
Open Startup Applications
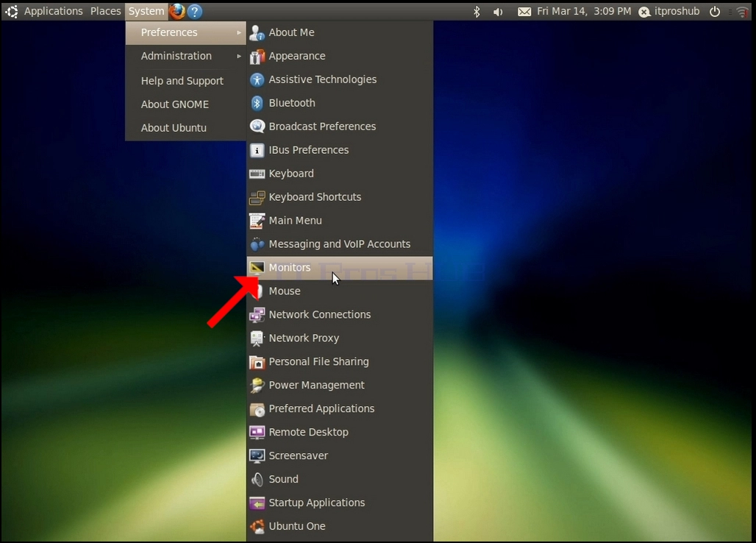[x=340, y=503]
